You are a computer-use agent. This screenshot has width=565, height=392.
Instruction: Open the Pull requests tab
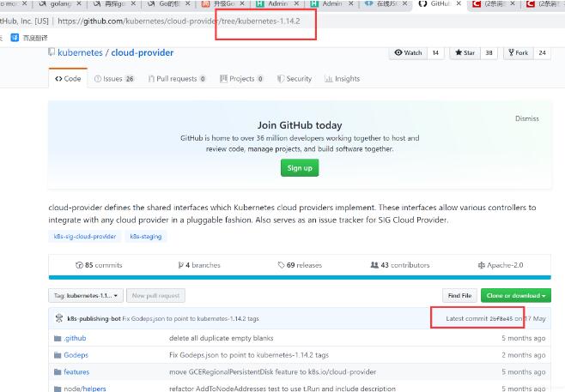tap(177, 78)
